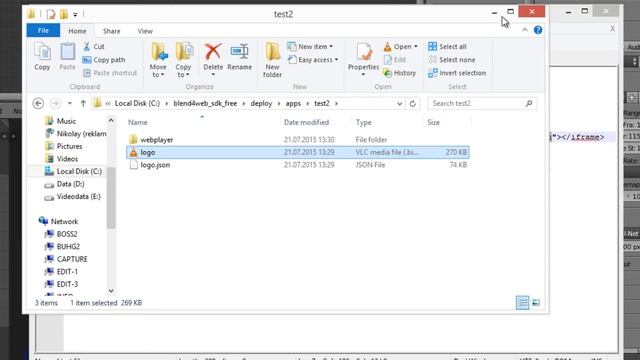Open the recent locations dropdown arrow
This screenshot has width=640, height=360.
pyautogui.click(x=70, y=103)
